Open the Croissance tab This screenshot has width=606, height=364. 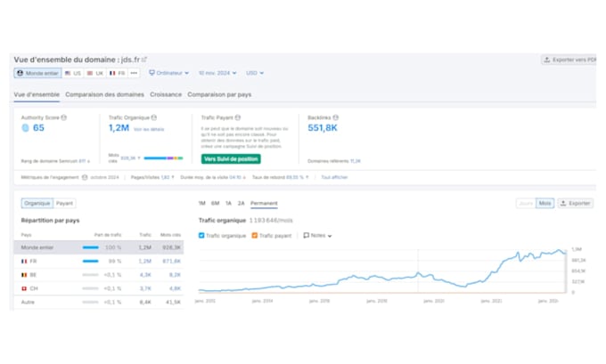166,94
